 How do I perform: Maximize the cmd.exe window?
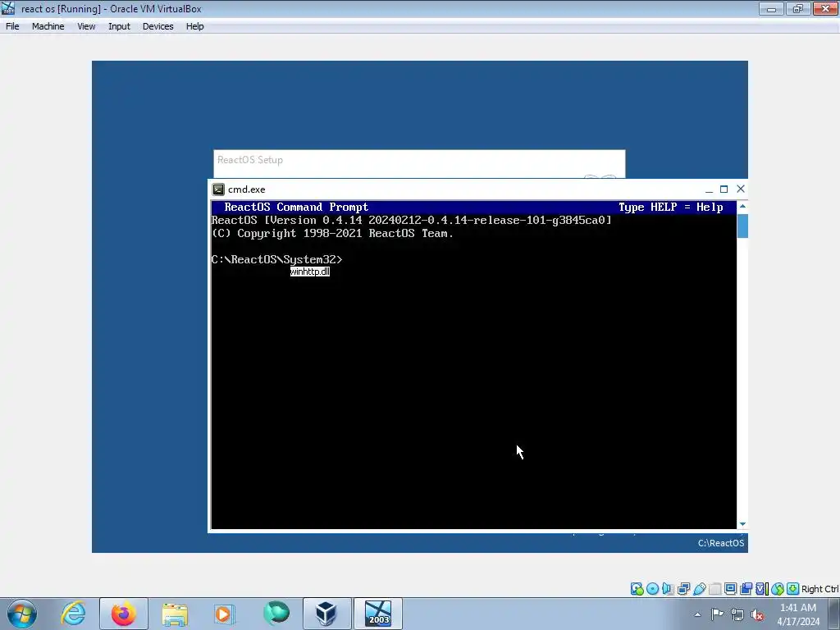coord(724,189)
